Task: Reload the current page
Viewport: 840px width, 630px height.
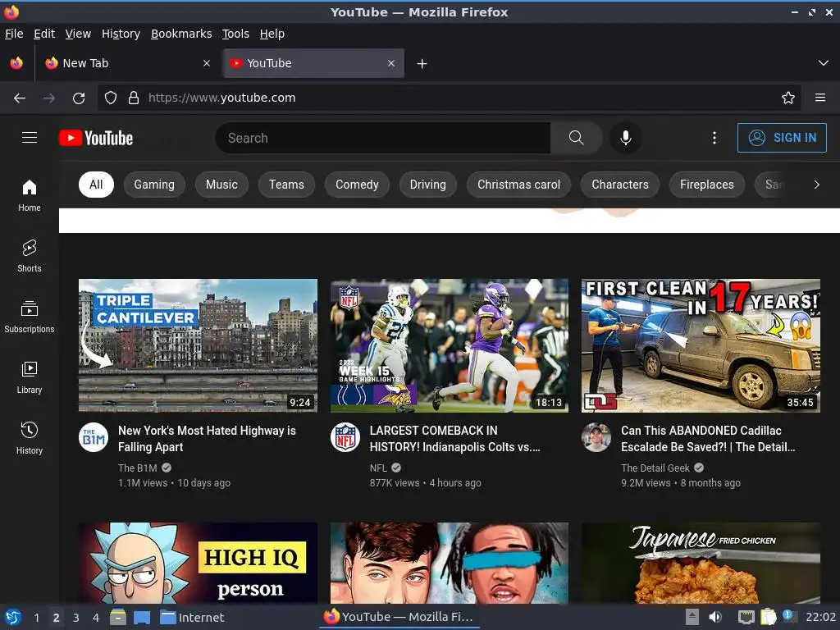Action: (79, 98)
